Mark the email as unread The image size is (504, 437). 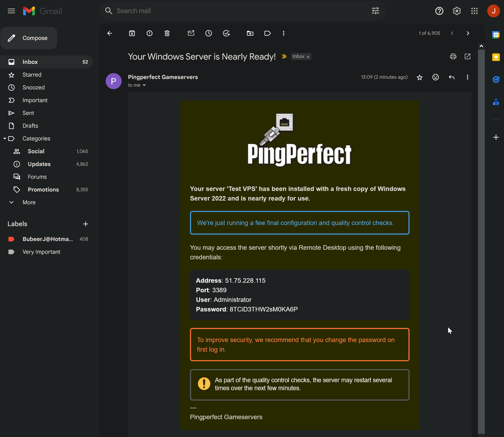click(191, 33)
